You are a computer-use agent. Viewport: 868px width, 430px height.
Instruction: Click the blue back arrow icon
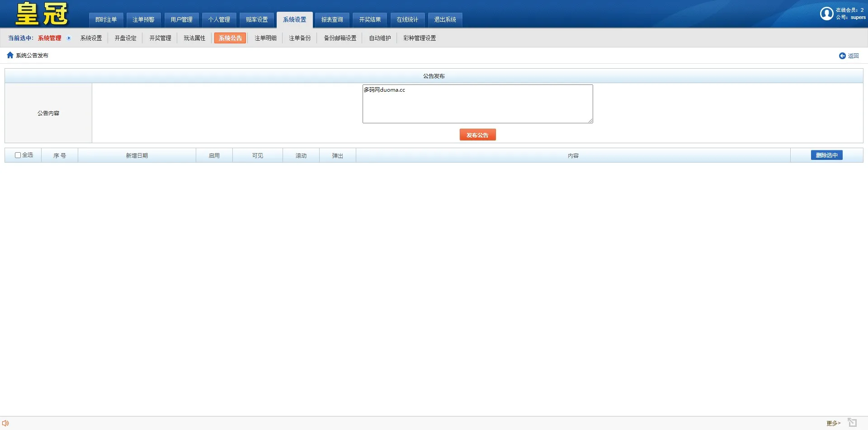[x=842, y=56]
